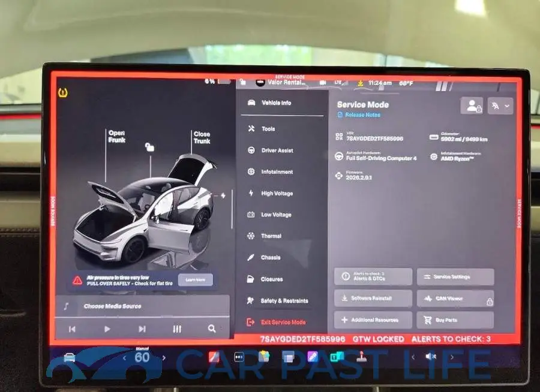This screenshot has width=540, height=392.
Task: Open the red app icon in the dock
Action: click(x=214, y=357)
